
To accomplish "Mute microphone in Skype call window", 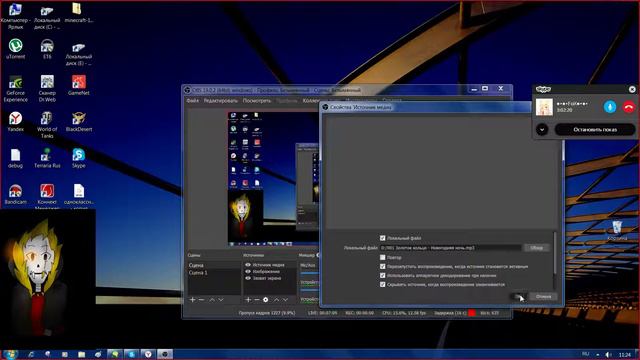I will [x=610, y=107].
